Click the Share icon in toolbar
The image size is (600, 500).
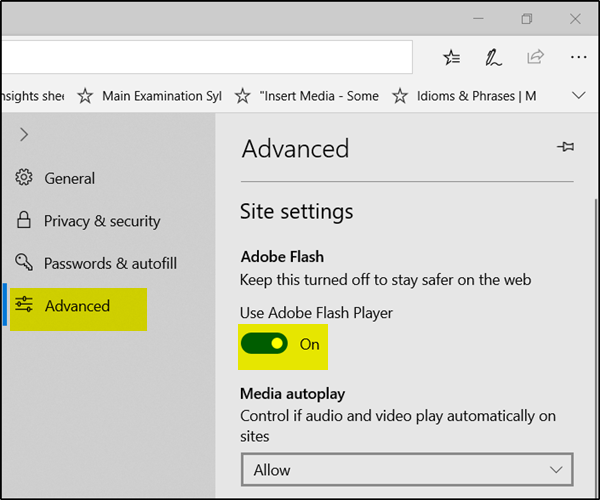pyautogui.click(x=535, y=58)
